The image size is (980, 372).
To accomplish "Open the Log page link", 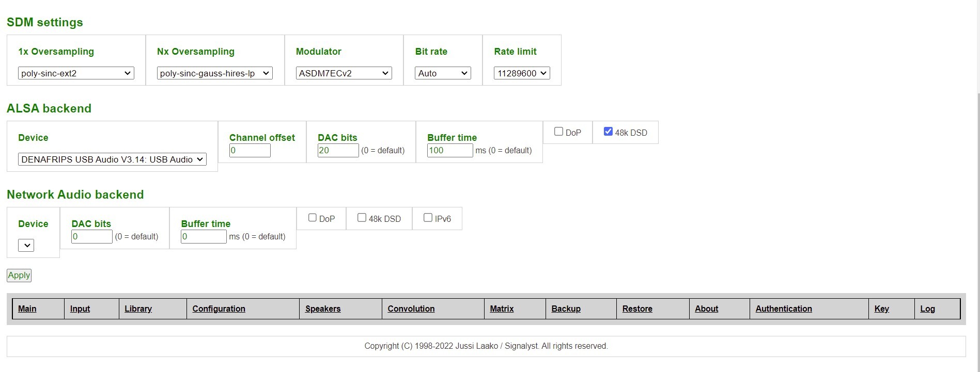I will click(927, 309).
